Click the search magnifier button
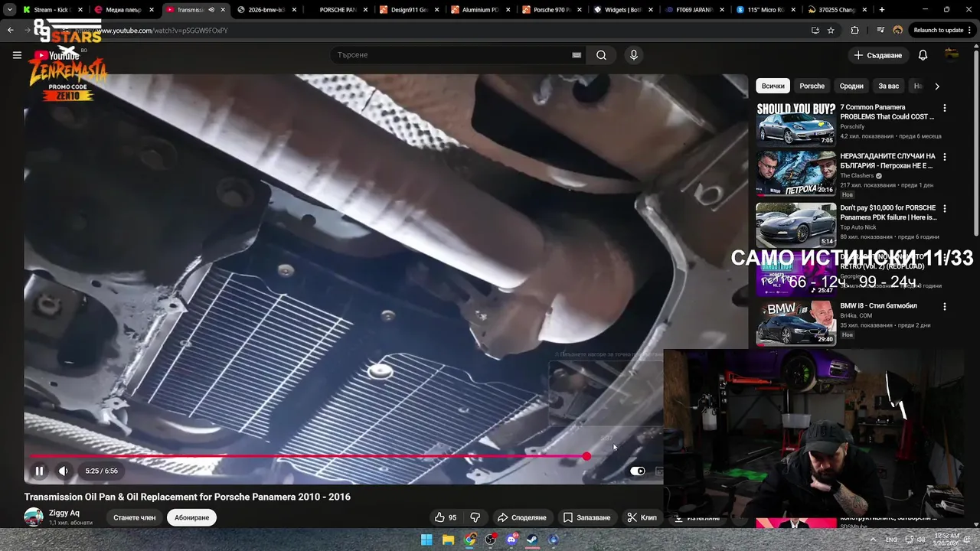Screen dimensions: 980x551 coord(601,55)
